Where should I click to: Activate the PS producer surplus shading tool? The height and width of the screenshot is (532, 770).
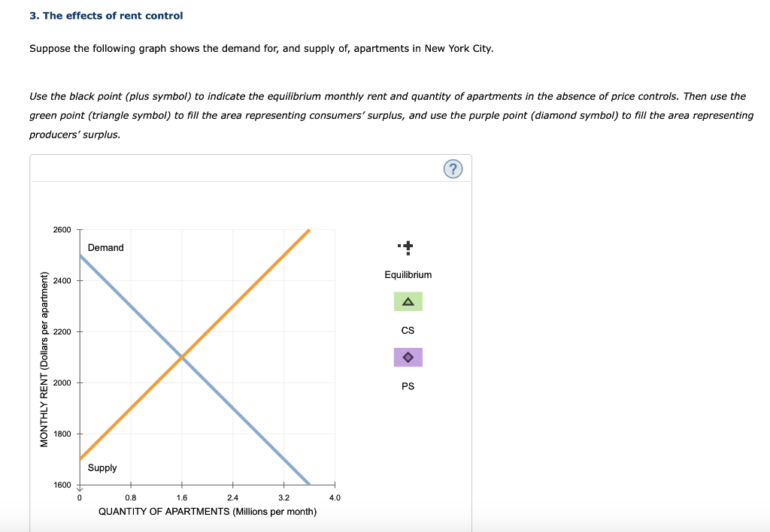click(408, 357)
